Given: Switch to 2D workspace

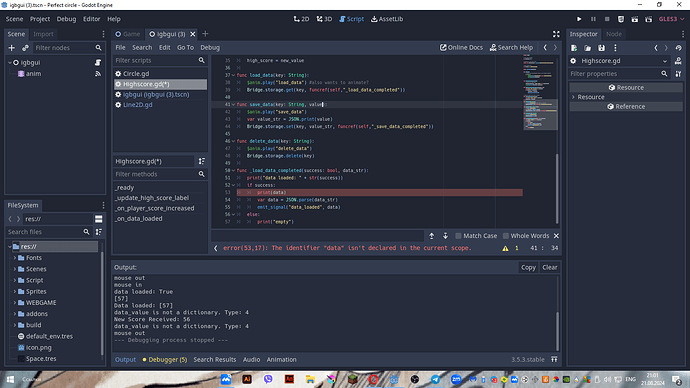Looking at the screenshot, I should pos(301,19).
